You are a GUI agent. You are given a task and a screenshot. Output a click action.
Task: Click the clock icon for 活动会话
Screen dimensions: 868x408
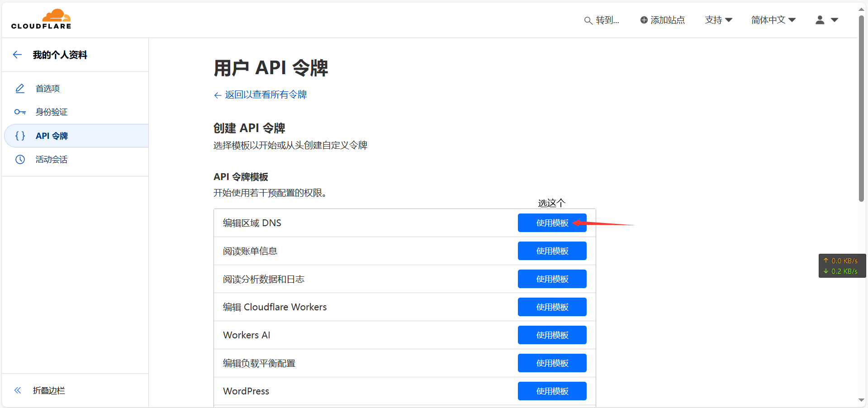tap(20, 159)
